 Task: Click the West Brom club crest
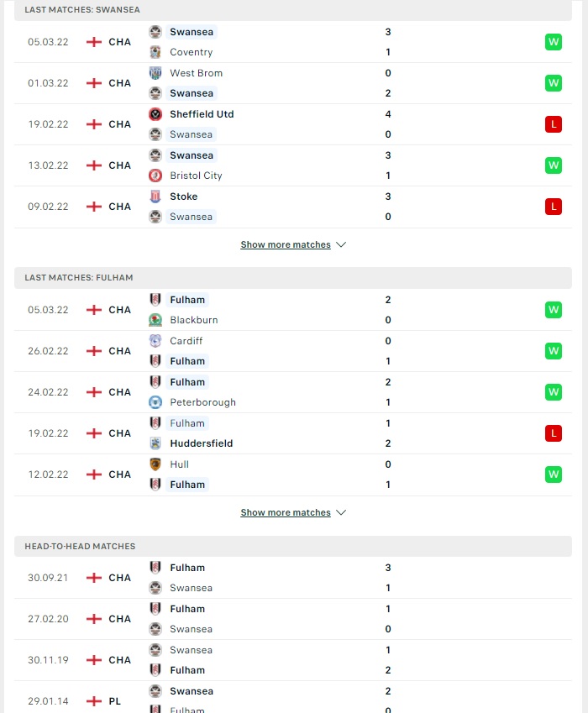(155, 73)
